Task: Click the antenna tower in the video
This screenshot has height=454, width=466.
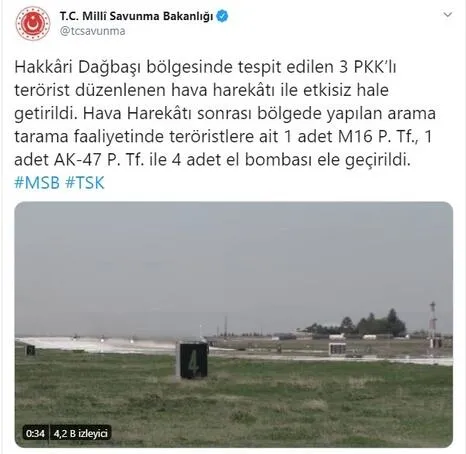Action: click(433, 323)
